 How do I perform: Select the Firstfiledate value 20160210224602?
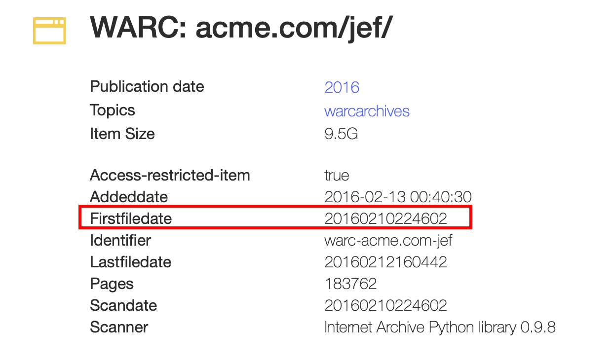click(x=385, y=218)
